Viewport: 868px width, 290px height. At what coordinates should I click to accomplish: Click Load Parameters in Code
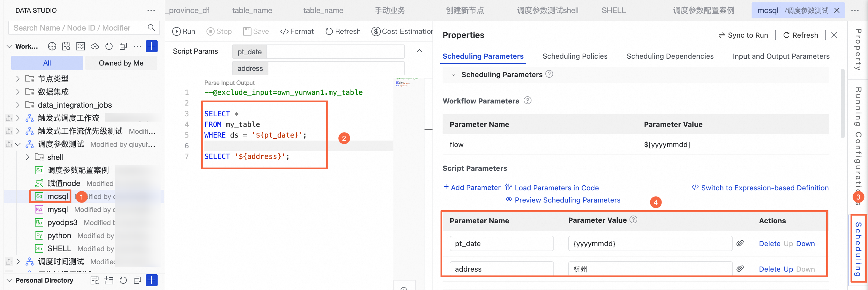coord(552,187)
